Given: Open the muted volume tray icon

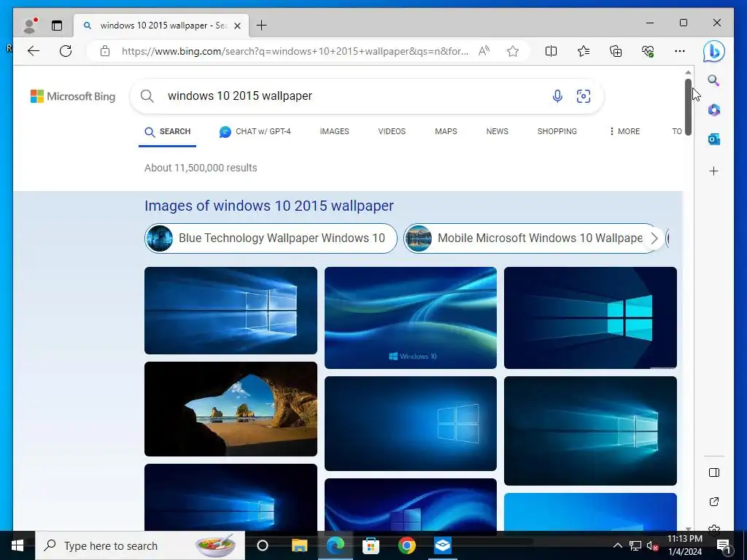Looking at the screenshot, I should 652,545.
